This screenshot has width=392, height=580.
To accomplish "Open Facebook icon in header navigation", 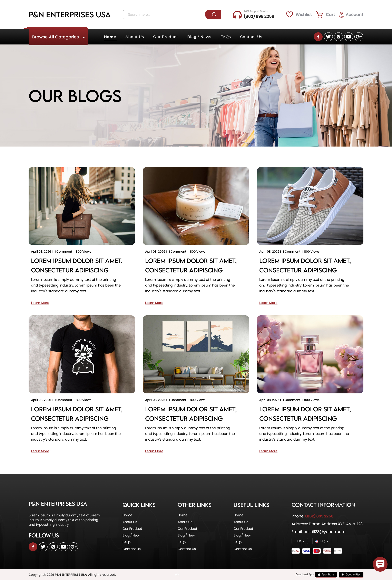I will (318, 37).
